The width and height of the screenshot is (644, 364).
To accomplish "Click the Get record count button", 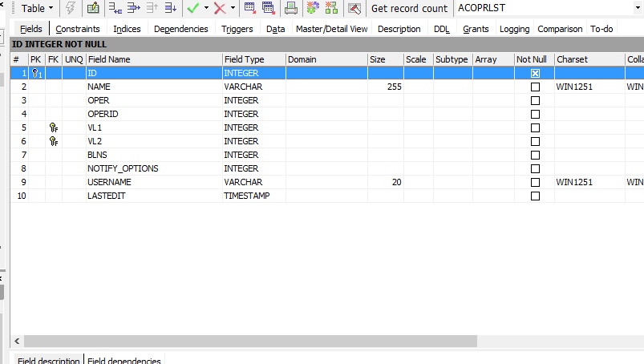I will (x=409, y=9).
